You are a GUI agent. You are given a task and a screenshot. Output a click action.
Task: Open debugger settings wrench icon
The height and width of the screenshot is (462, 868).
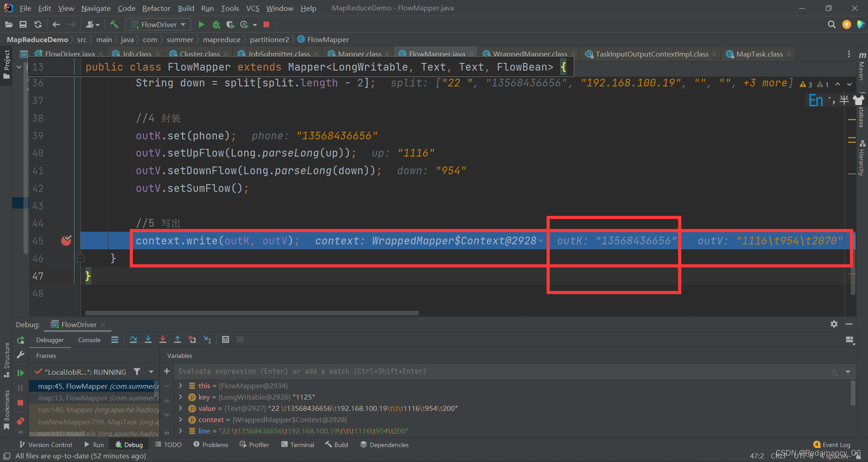point(20,355)
